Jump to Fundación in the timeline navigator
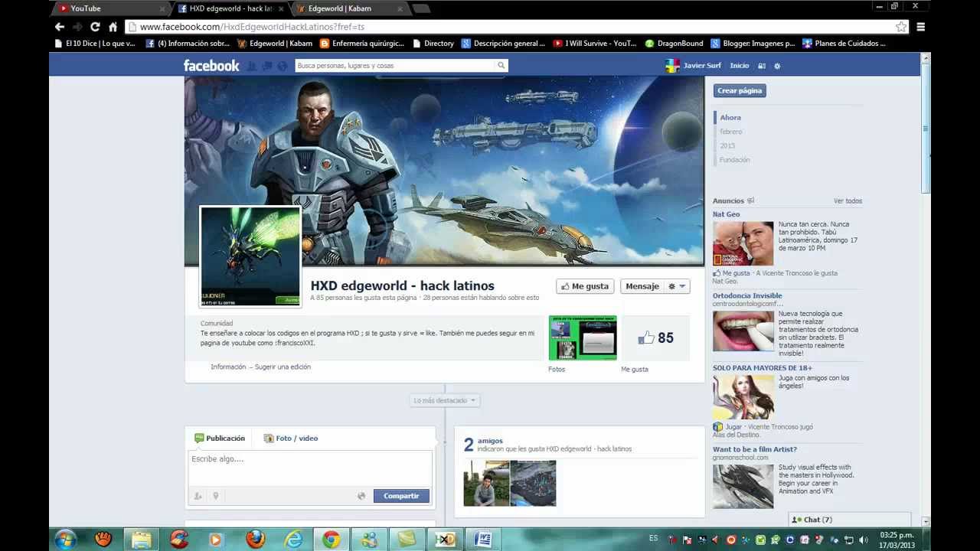The image size is (980, 551). click(x=735, y=160)
